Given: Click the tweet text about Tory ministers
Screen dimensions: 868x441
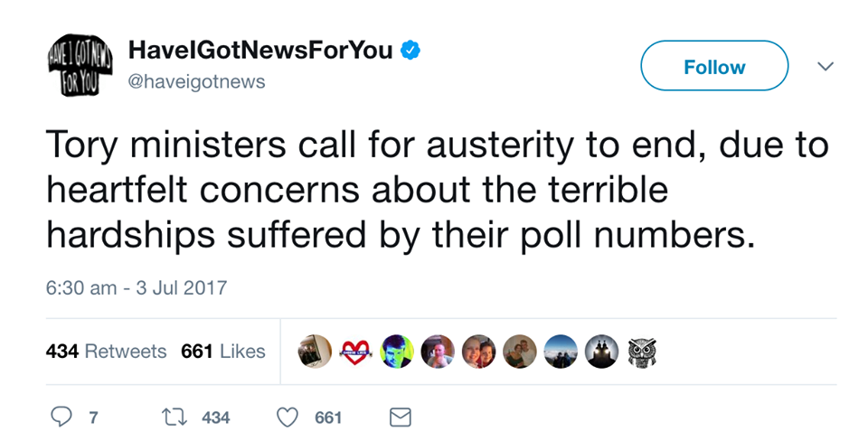Looking at the screenshot, I should (434, 192).
